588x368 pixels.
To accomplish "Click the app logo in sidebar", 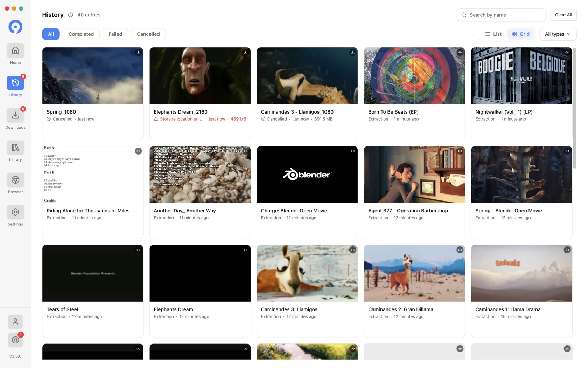I will tap(15, 27).
